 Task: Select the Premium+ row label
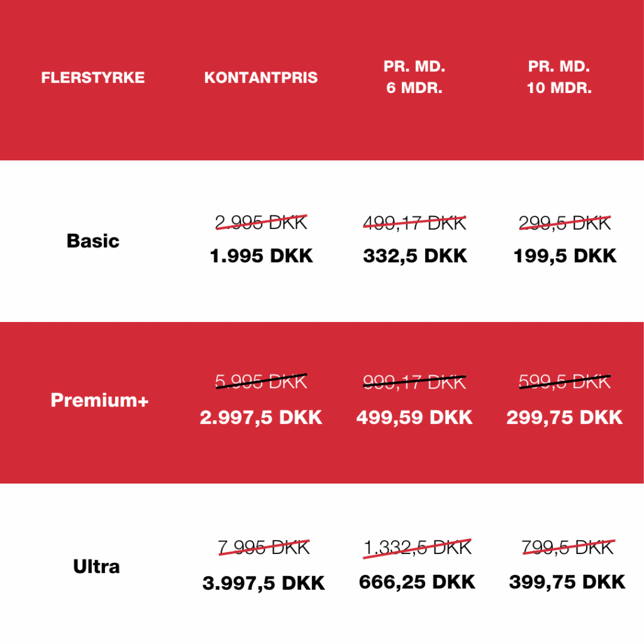pos(99,401)
